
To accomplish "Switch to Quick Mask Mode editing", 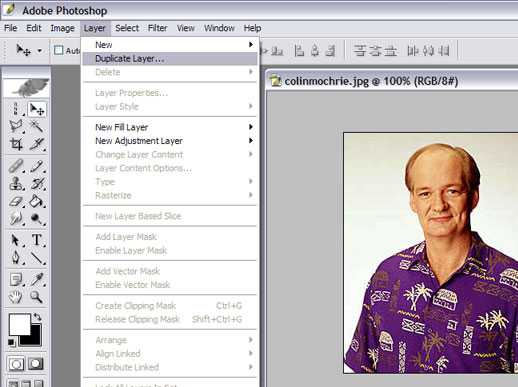I will [36, 364].
